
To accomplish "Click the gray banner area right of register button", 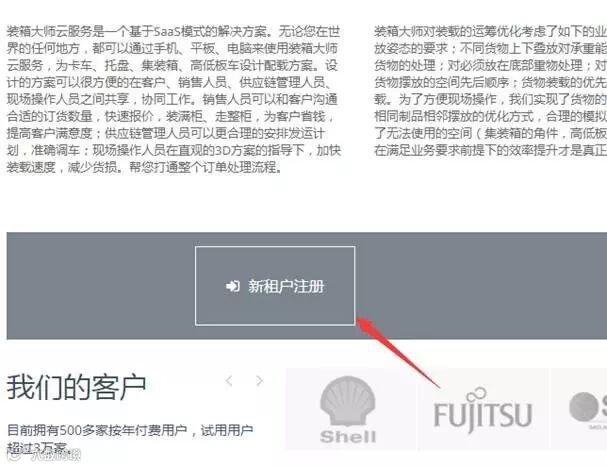I will pyautogui.click(x=481, y=286).
